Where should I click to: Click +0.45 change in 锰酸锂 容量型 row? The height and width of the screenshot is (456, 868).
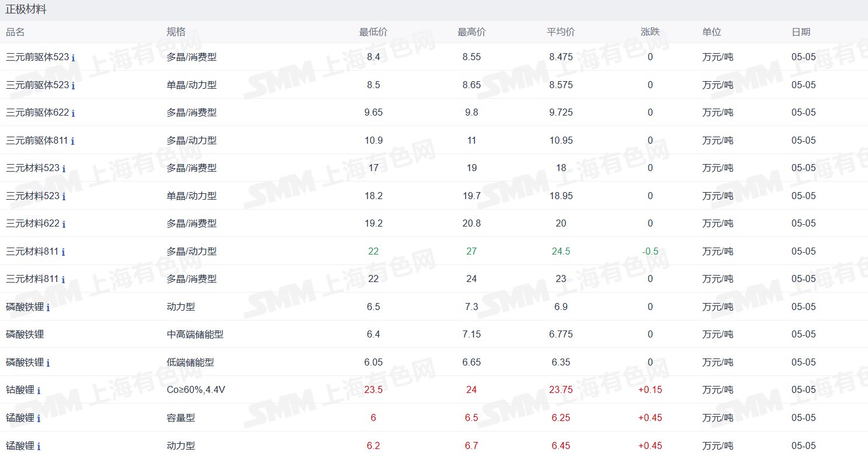(x=650, y=418)
